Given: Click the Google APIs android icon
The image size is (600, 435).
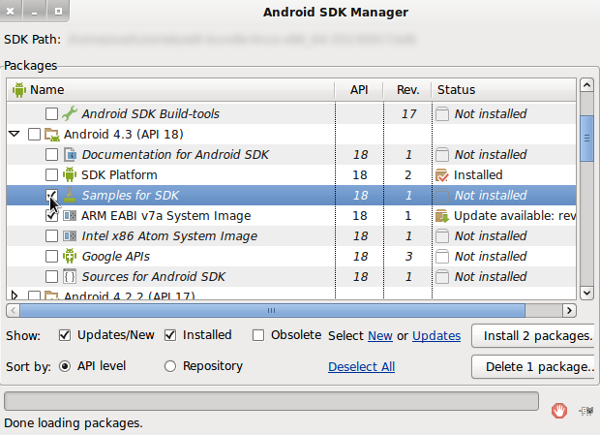Looking at the screenshot, I should tap(70, 257).
